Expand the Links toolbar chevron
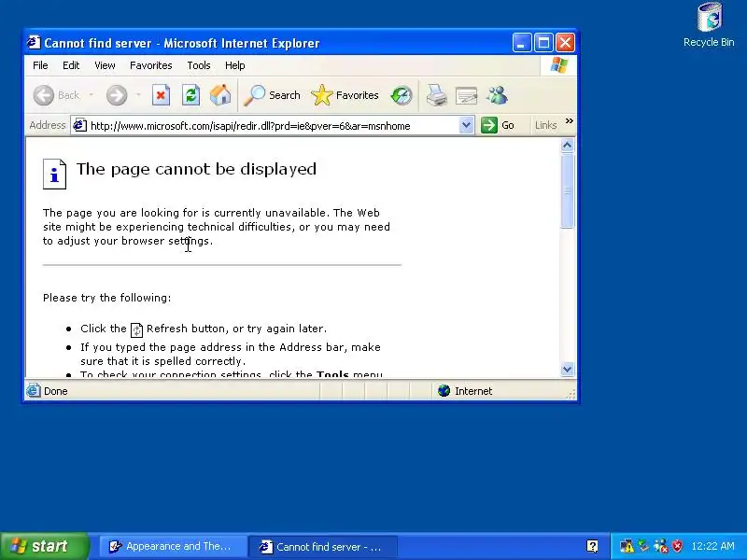The image size is (747, 560). click(x=569, y=121)
